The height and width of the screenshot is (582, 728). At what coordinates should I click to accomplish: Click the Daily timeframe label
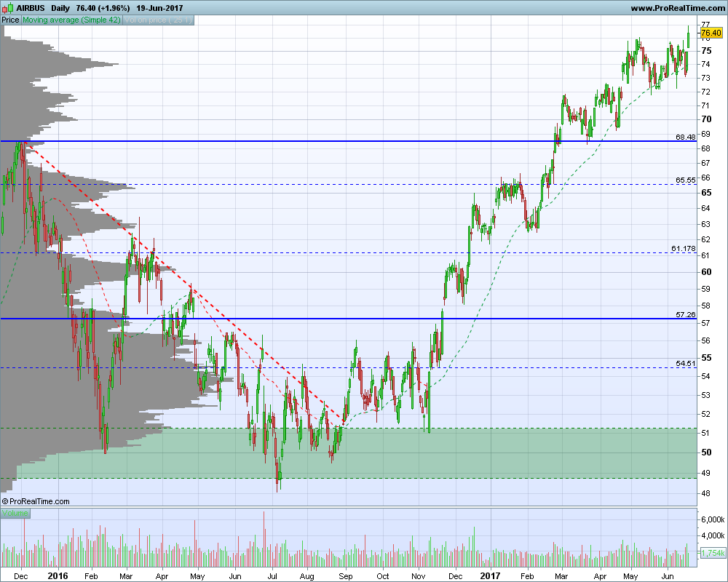pos(60,8)
